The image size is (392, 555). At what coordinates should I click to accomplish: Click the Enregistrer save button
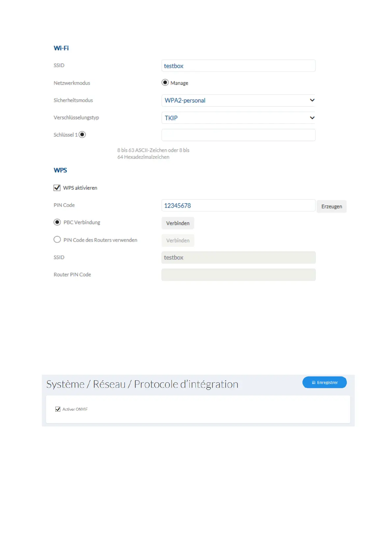(324, 382)
